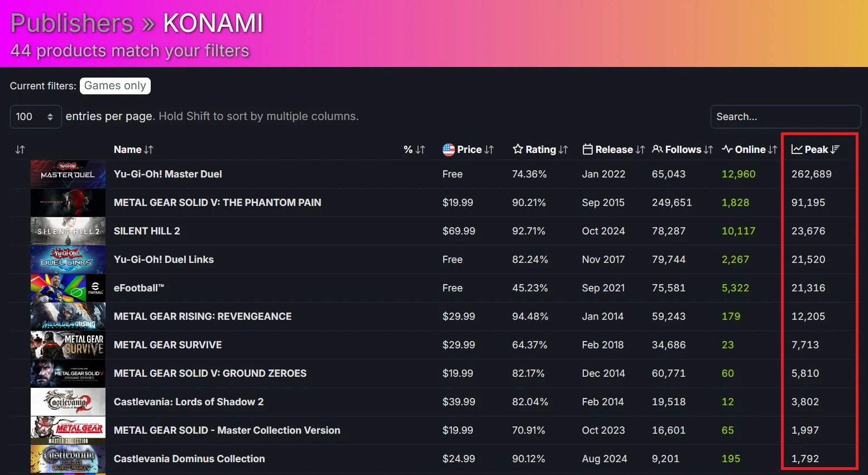Image resolution: width=868 pixels, height=475 pixels.
Task: Click the Master Duel game thumbnail
Action: tap(68, 174)
